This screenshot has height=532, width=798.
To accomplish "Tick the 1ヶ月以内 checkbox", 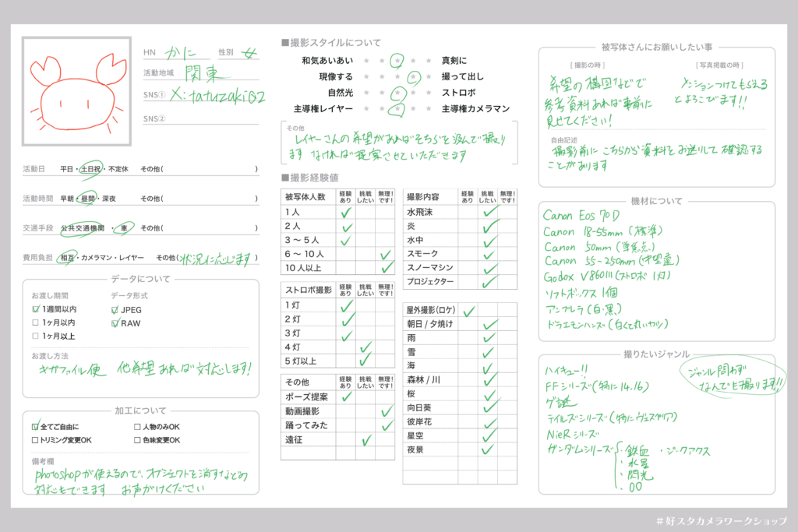I will (36, 322).
